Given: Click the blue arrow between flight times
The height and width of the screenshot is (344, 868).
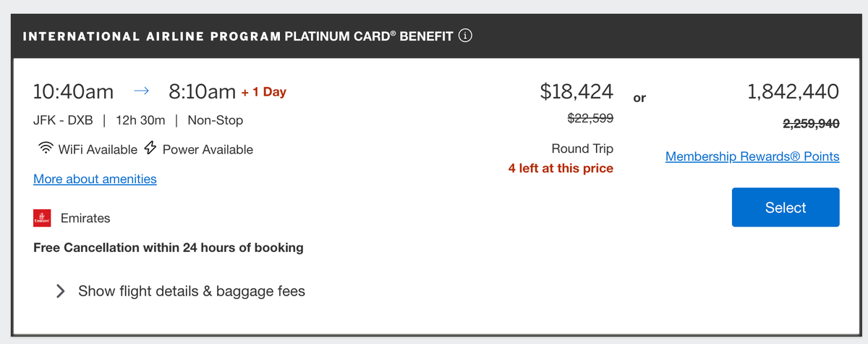Looking at the screenshot, I should 141,92.
